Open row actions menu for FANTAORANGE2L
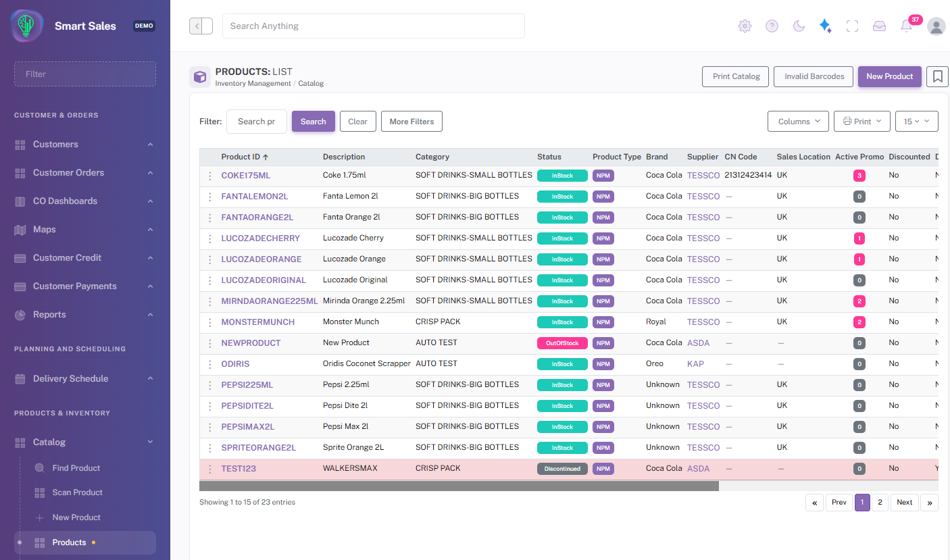This screenshot has width=950, height=560. [210, 218]
